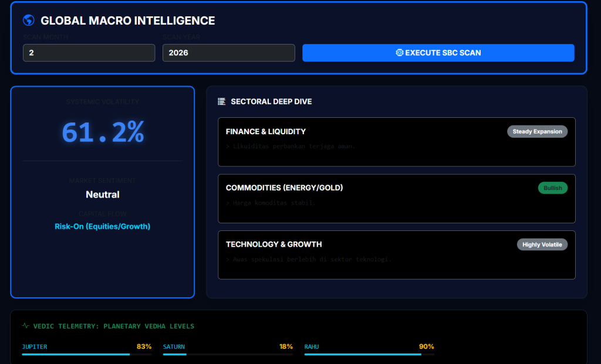The height and width of the screenshot is (364, 601).
Task: Click the Jupiter vedha level bar
Action: point(86,354)
